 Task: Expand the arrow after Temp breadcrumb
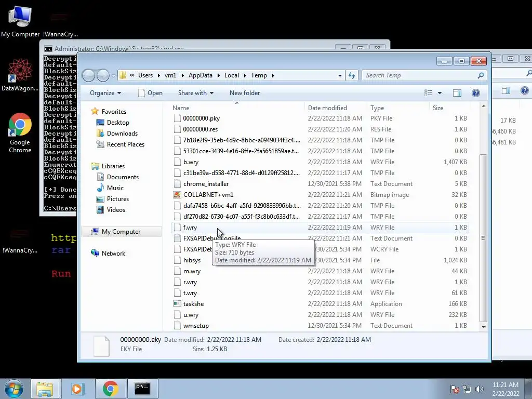(x=273, y=75)
